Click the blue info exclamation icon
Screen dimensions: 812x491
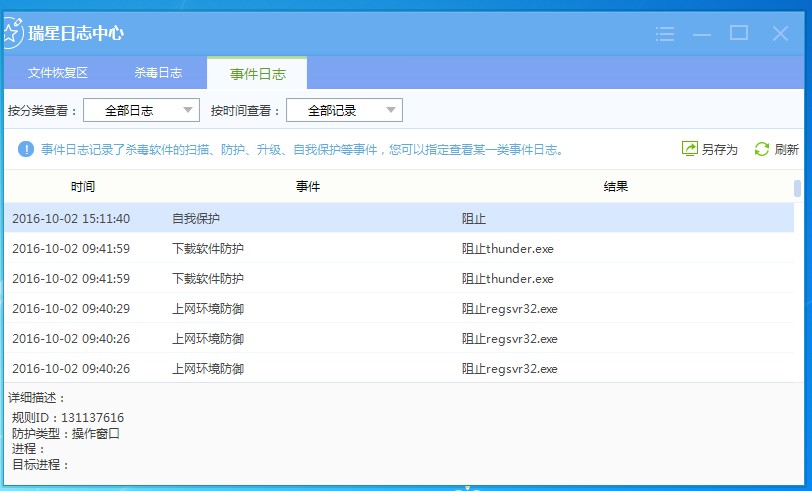point(26,149)
